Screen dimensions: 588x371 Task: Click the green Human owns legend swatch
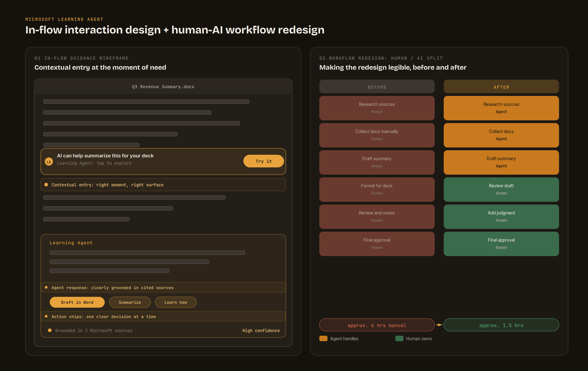[399, 338]
